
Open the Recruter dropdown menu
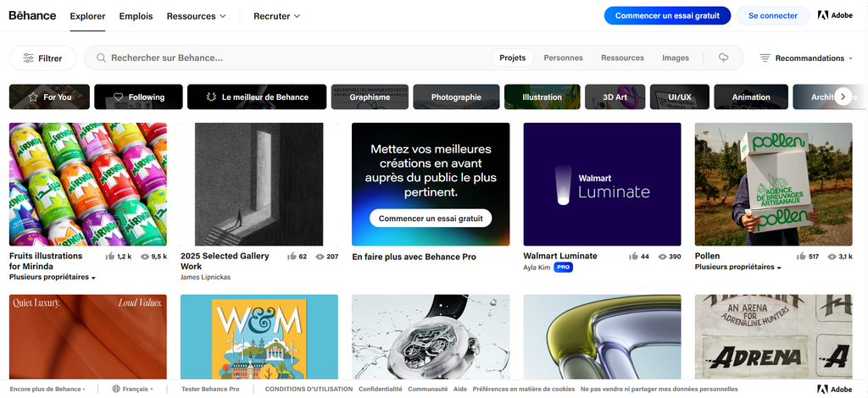click(x=277, y=16)
